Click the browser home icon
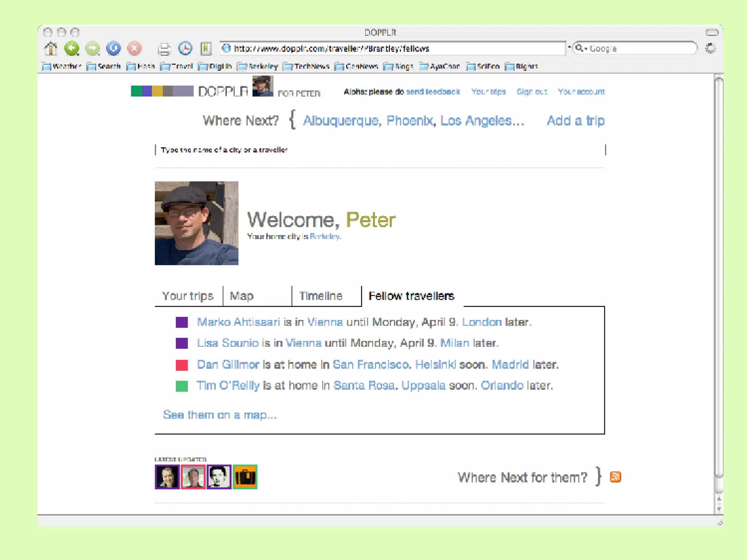 [51, 48]
